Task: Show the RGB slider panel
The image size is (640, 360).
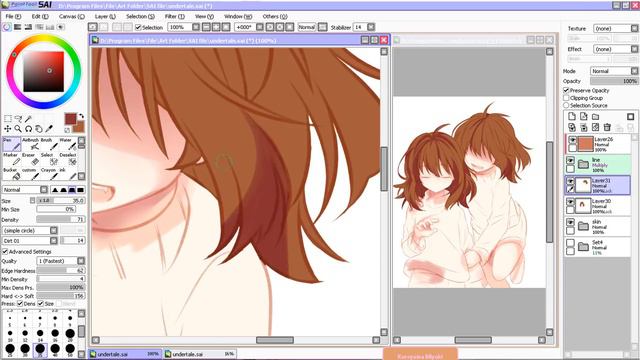Action: pos(18,27)
